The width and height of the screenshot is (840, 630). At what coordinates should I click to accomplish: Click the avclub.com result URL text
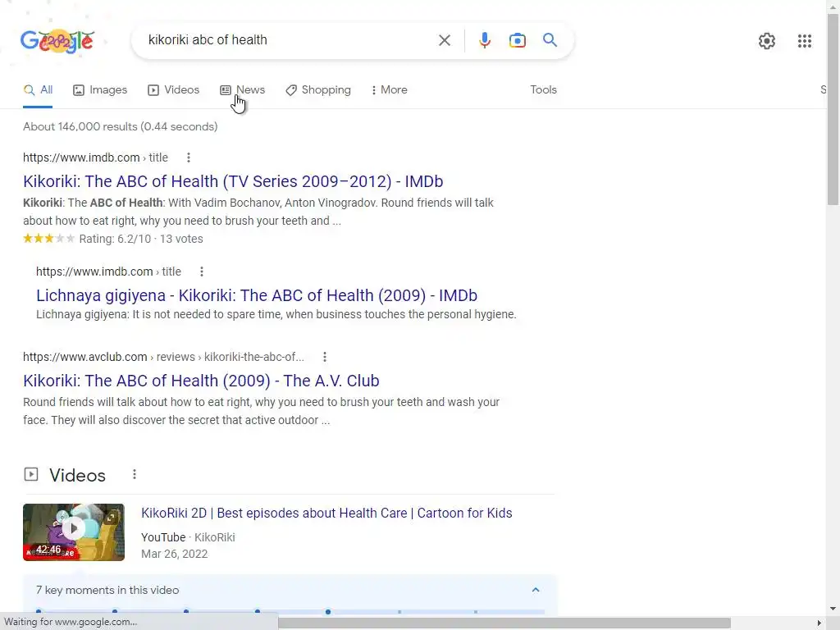coord(163,357)
